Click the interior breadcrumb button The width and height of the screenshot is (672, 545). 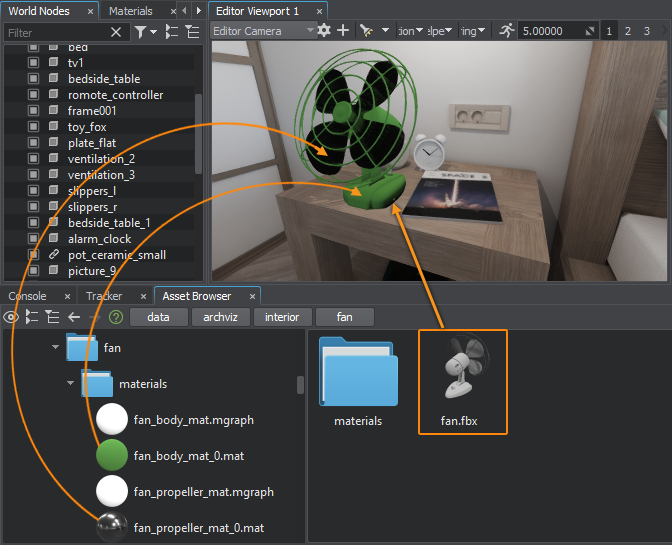282,317
